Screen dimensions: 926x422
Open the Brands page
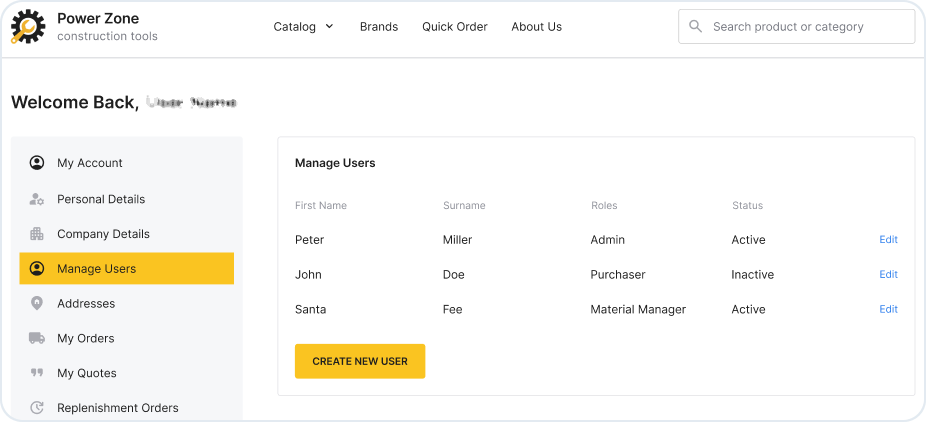tap(378, 27)
